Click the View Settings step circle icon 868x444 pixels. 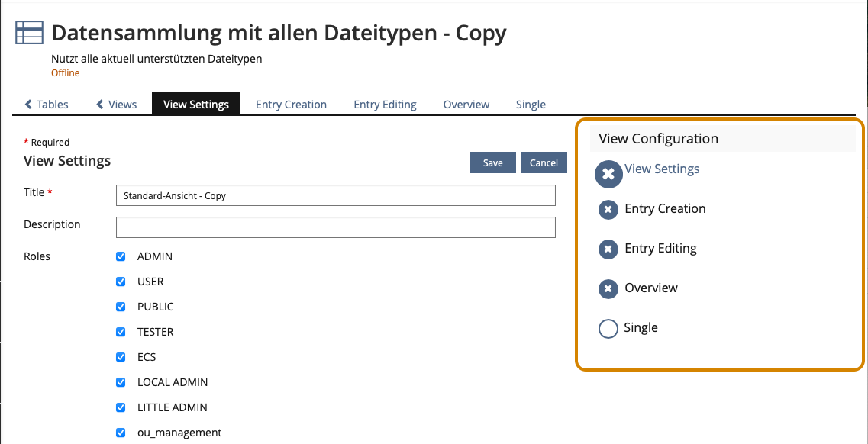(x=608, y=175)
